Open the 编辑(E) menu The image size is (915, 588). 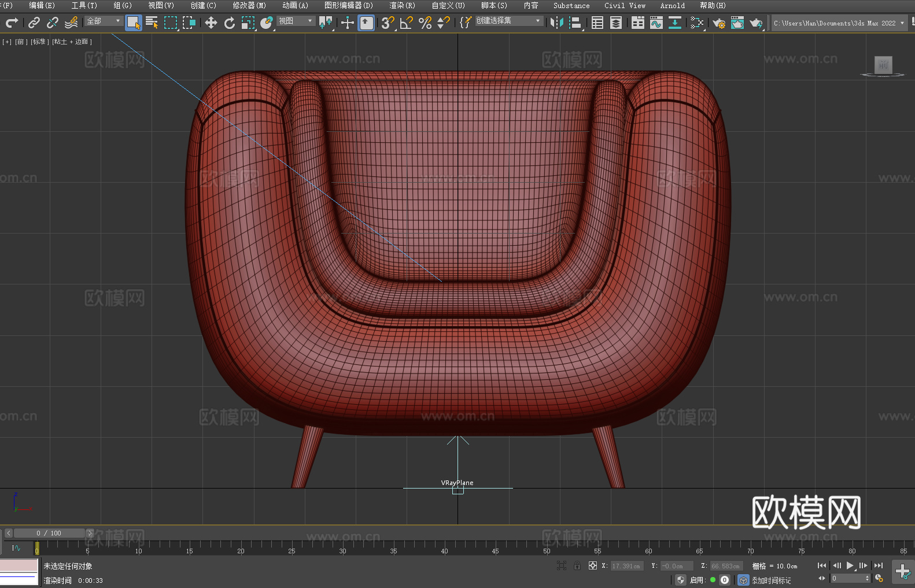pos(42,5)
